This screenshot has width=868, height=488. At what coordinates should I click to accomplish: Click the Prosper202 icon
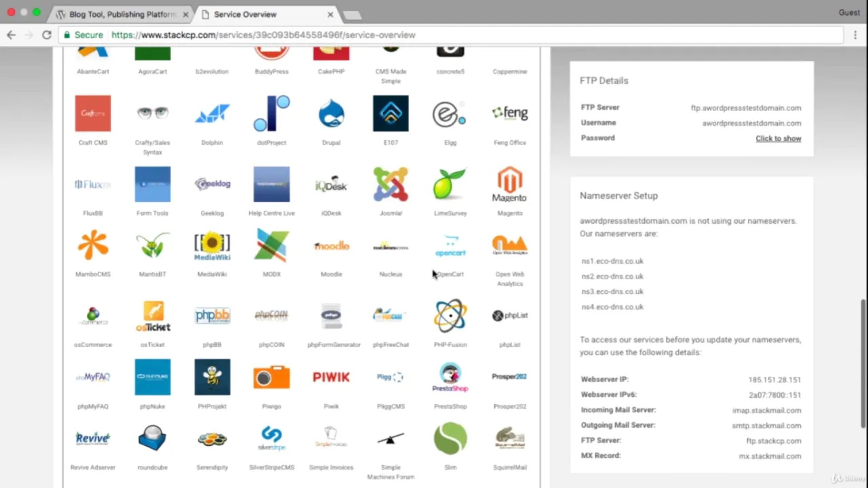(x=510, y=378)
